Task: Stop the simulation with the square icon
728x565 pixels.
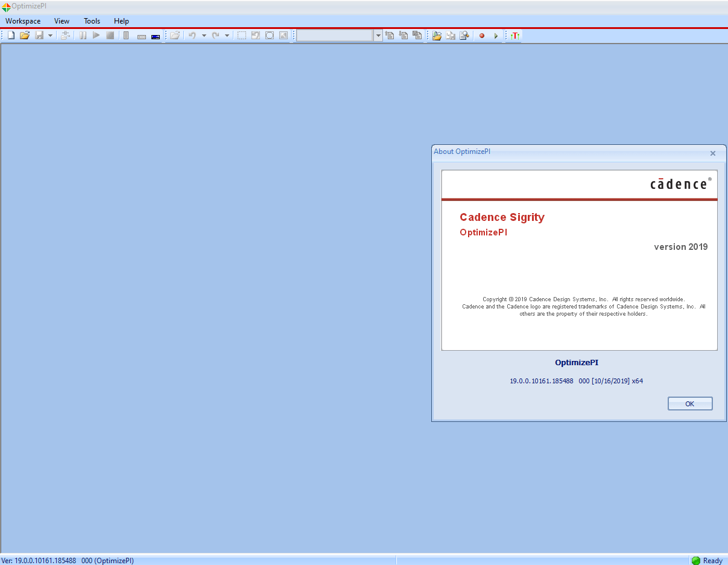Action: pyautogui.click(x=110, y=36)
